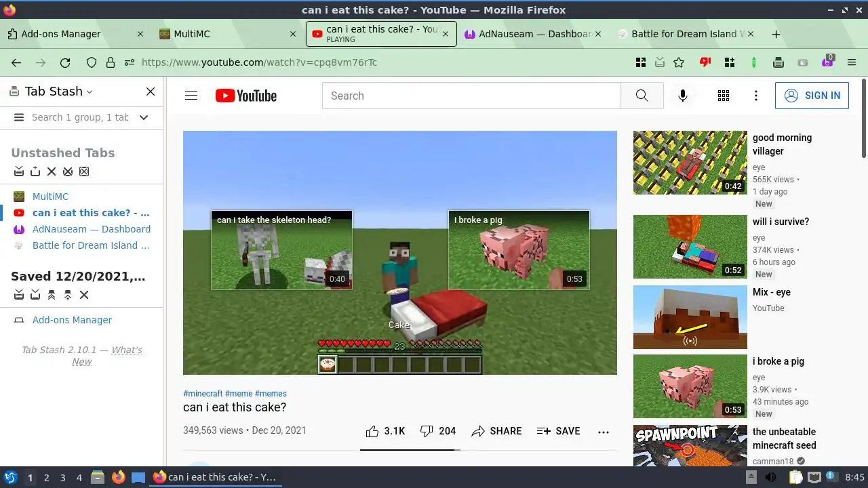This screenshot has width=868, height=488.
Task: Click SAVE to add video to playlist
Action: [559, 431]
